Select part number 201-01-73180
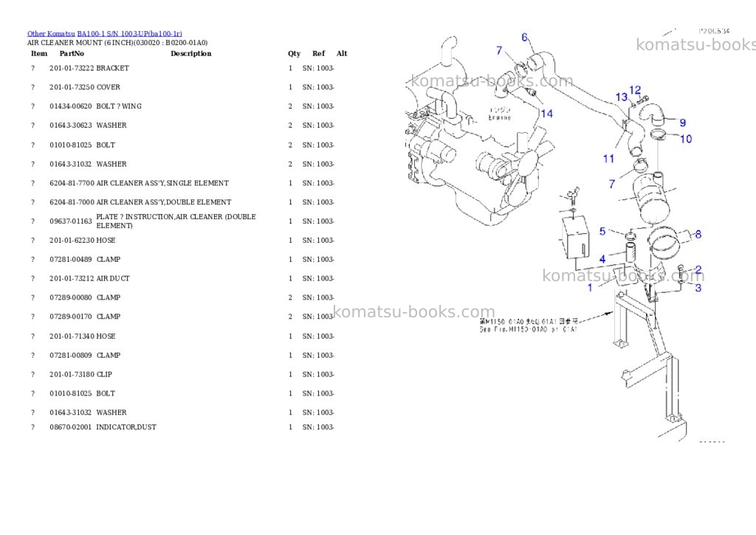756x535 pixels. (x=72, y=375)
